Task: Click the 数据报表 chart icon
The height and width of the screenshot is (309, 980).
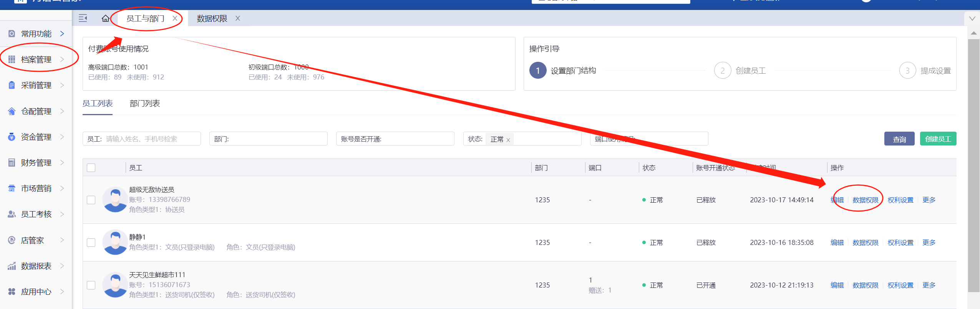Action: pos(12,266)
